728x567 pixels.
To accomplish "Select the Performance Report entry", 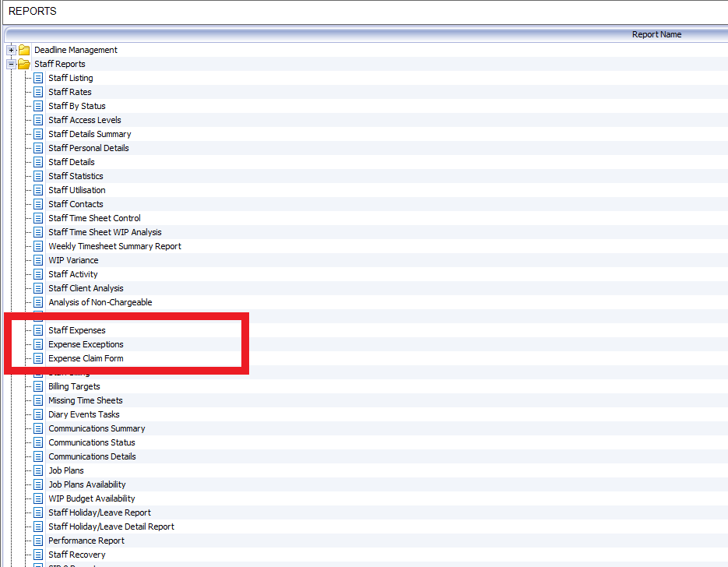I will 86,541.
